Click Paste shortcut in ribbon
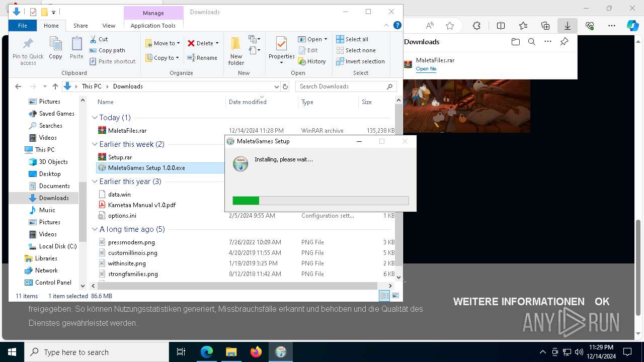The image size is (644, 362). pyautogui.click(x=113, y=61)
